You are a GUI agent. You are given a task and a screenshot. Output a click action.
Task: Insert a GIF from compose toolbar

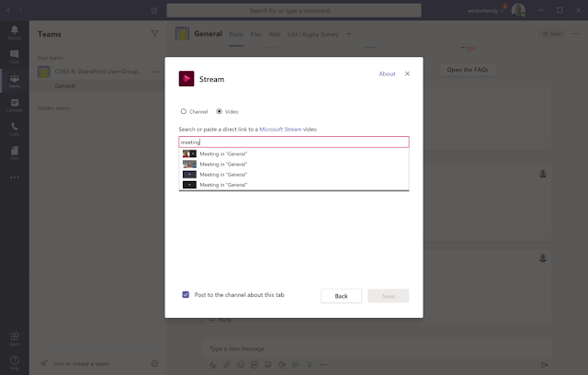[254, 365]
